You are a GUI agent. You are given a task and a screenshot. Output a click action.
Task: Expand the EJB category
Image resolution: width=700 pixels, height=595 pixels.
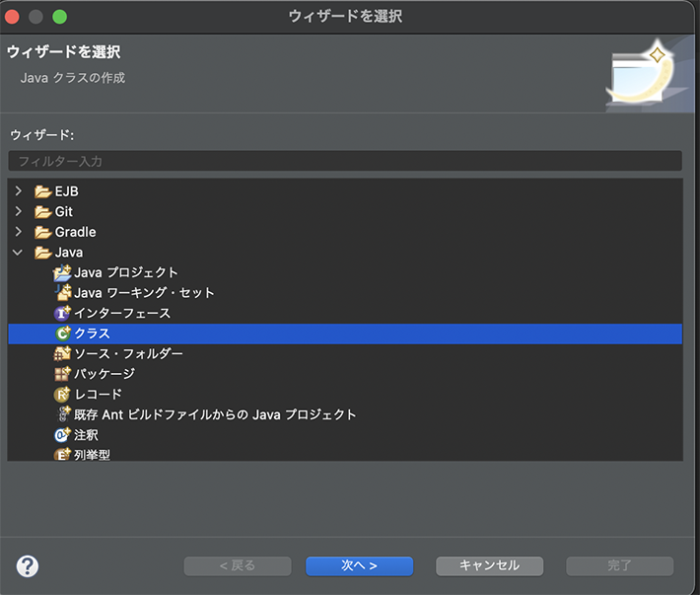(x=19, y=191)
